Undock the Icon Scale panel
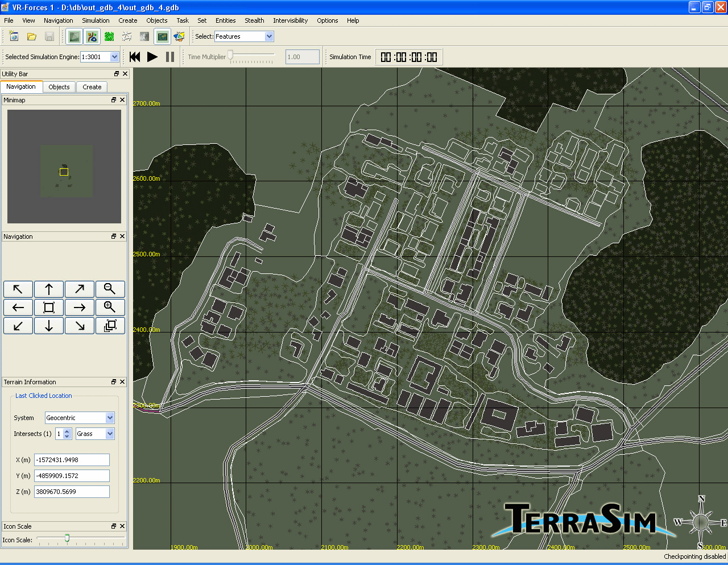This screenshot has height=565, width=728. tap(114, 526)
